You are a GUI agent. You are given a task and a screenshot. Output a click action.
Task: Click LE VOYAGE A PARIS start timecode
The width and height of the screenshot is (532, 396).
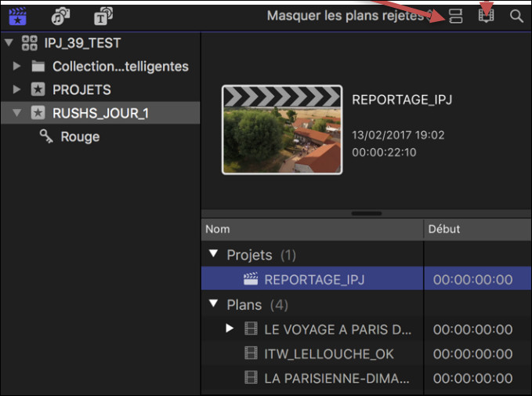472,329
